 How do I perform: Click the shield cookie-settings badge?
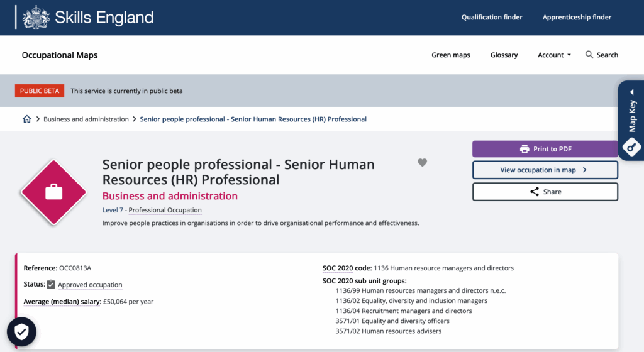tap(21, 333)
